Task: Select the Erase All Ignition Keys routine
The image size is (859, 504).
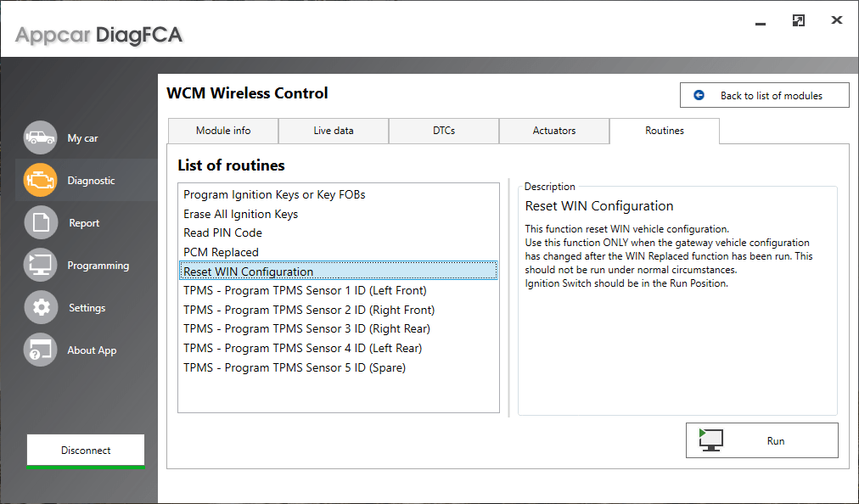Action: [240, 214]
